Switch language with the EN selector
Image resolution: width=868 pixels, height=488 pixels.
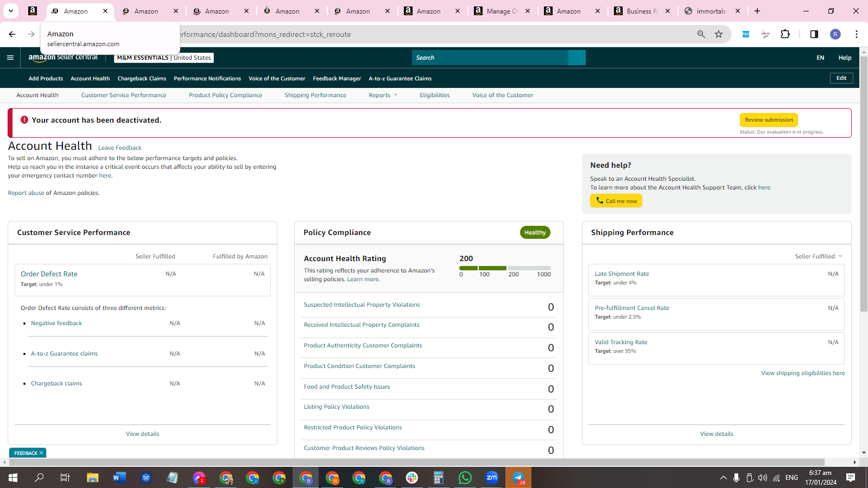tap(820, 58)
